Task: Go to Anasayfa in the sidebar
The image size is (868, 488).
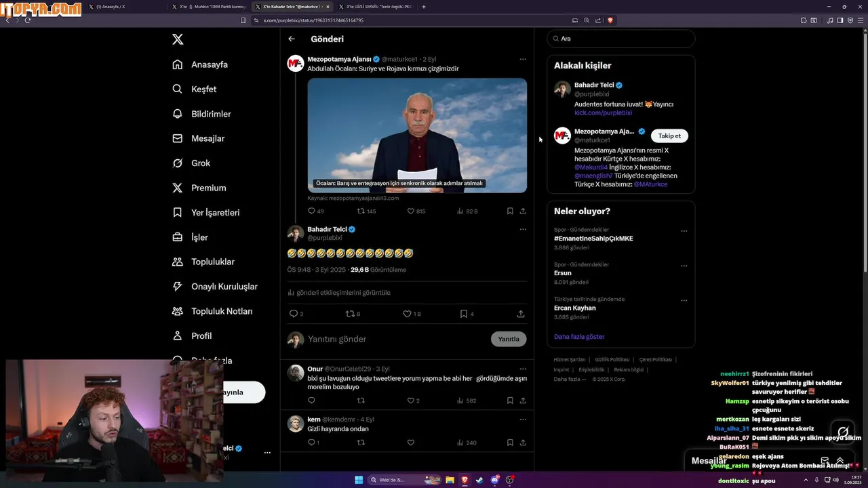Action: click(x=200, y=64)
